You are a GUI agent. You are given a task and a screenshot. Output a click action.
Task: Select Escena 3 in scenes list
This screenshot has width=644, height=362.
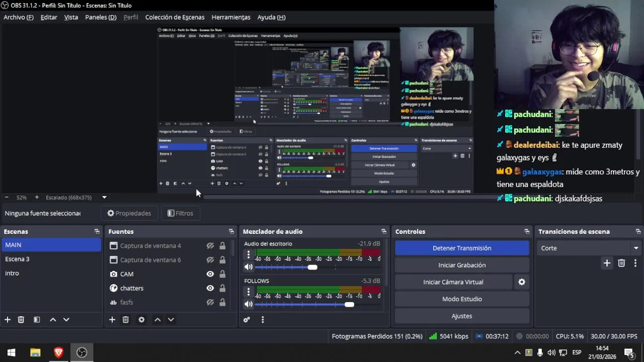coord(51,259)
